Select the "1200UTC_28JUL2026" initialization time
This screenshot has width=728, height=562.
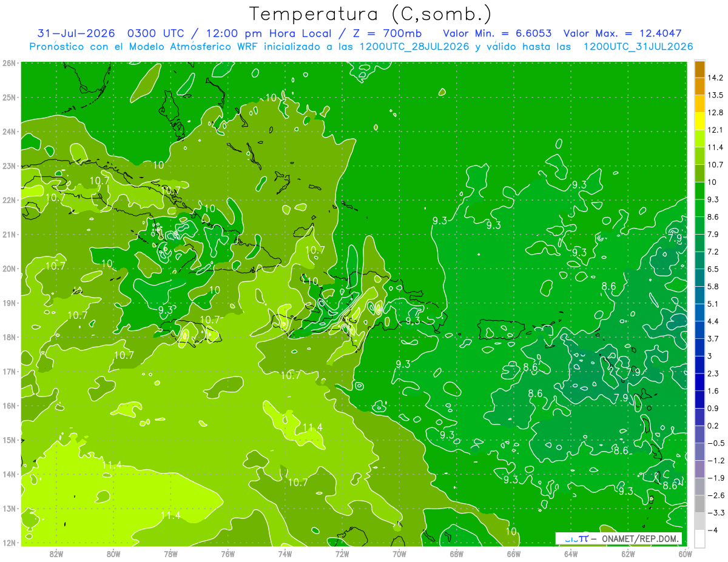pos(414,47)
